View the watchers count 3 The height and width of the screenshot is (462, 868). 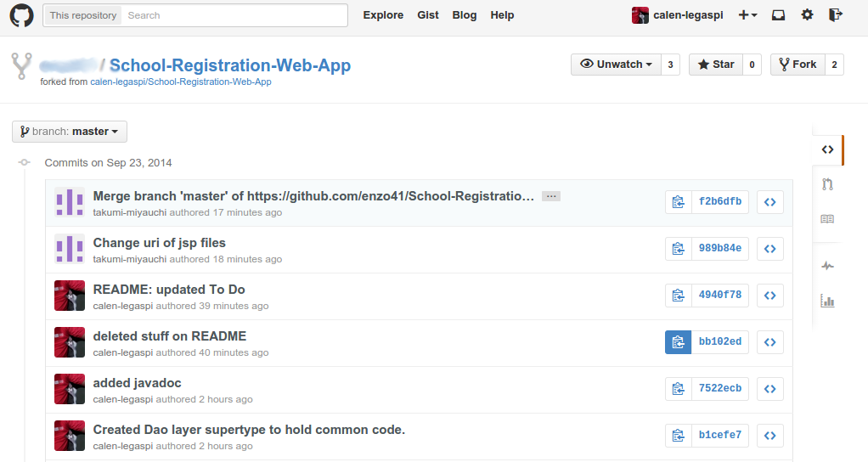coord(670,65)
